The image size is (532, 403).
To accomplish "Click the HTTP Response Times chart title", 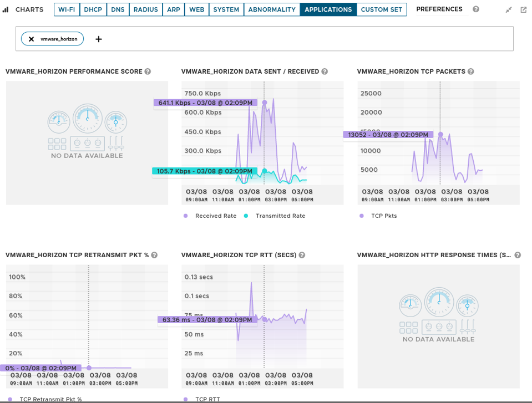I will [434, 255].
